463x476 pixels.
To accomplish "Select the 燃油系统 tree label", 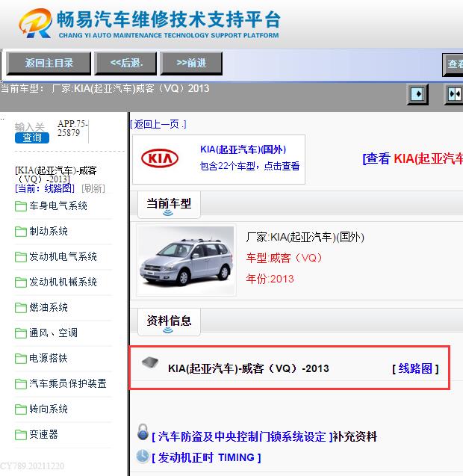I will pos(49,307).
